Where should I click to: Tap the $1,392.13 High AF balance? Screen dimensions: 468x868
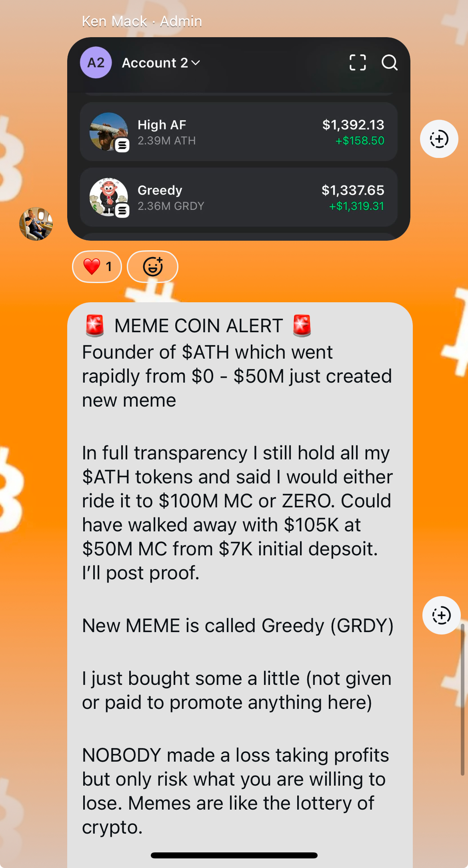tap(353, 125)
